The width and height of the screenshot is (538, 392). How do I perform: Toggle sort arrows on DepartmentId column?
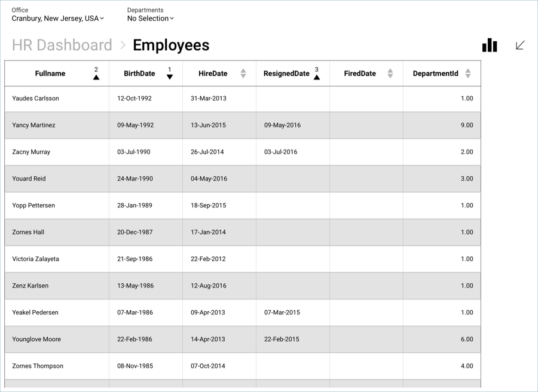point(467,73)
